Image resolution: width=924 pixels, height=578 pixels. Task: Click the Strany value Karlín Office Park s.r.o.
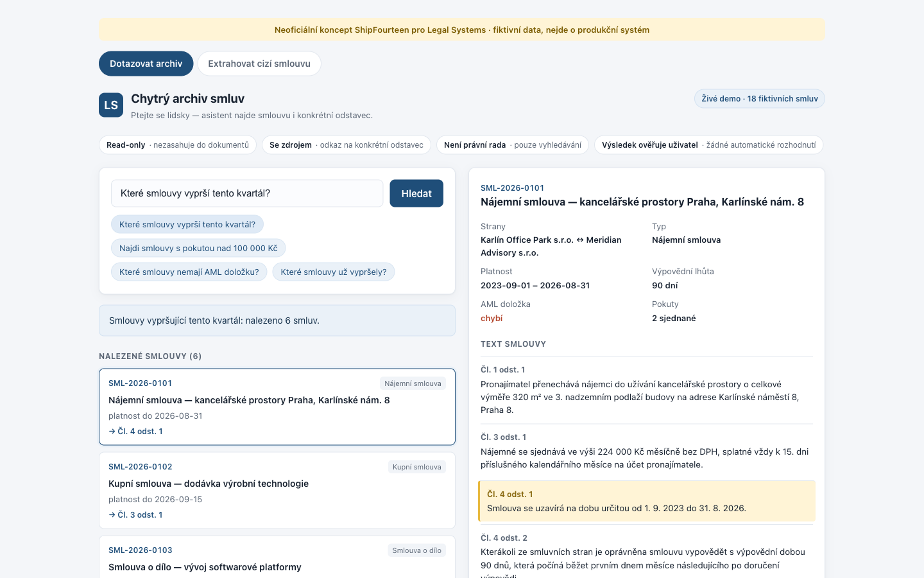point(551,247)
